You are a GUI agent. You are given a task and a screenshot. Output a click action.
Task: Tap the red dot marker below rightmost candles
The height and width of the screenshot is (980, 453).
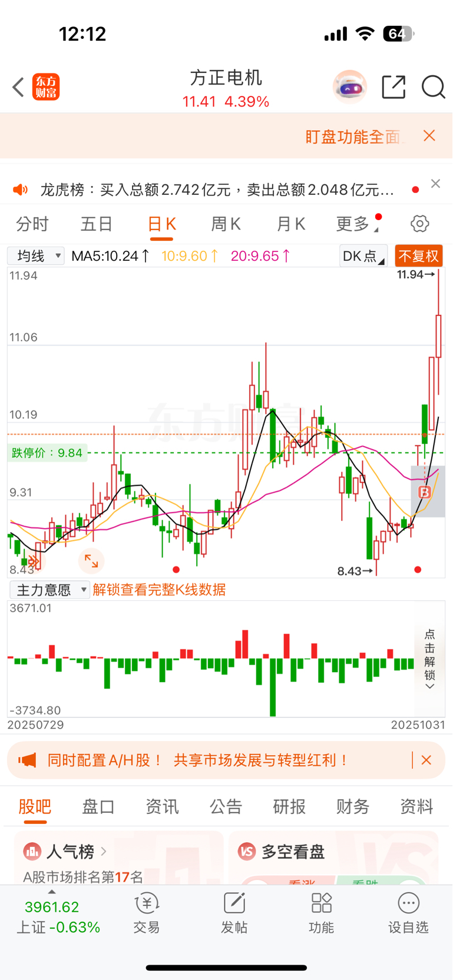click(x=418, y=569)
